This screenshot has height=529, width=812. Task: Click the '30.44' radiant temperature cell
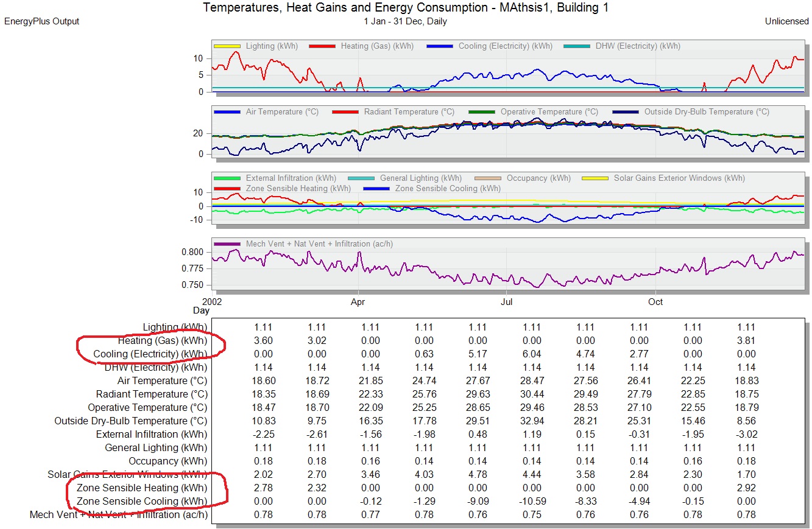[532, 394]
